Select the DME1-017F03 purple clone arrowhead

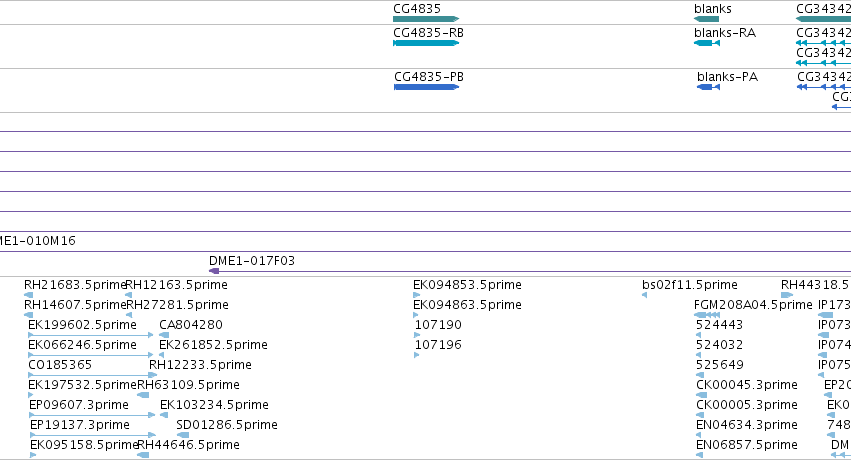[x=214, y=271]
